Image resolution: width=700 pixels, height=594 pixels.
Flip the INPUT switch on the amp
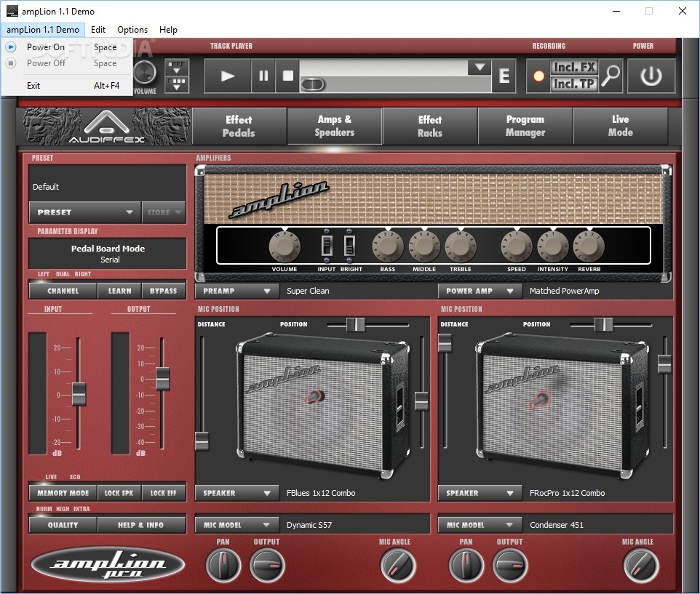pyautogui.click(x=327, y=246)
